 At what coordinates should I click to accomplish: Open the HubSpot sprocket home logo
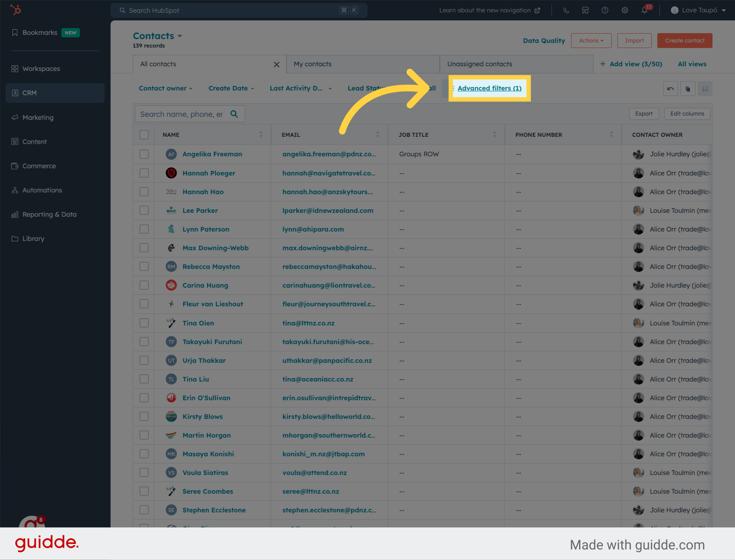pos(16,10)
